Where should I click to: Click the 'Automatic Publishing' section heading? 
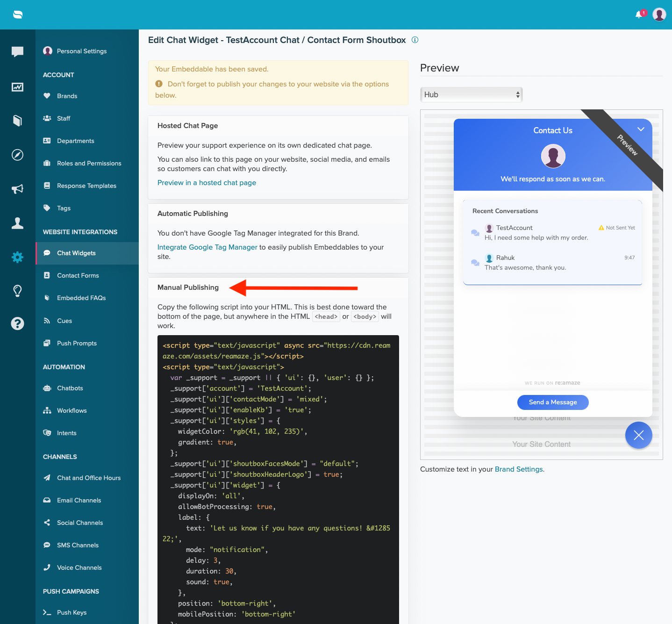(x=193, y=214)
